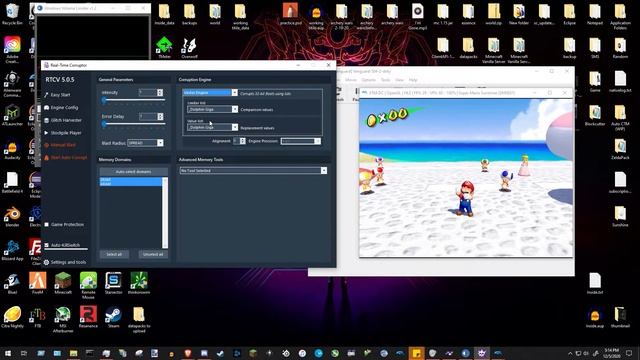The height and width of the screenshot is (360, 640).
Task: Open FiveM desktop shortcut
Action: (x=38, y=283)
